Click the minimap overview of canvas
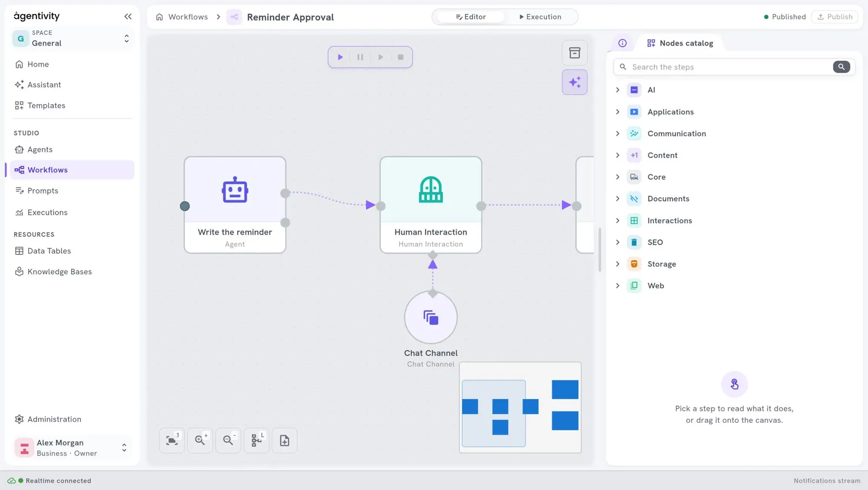 coord(520,408)
